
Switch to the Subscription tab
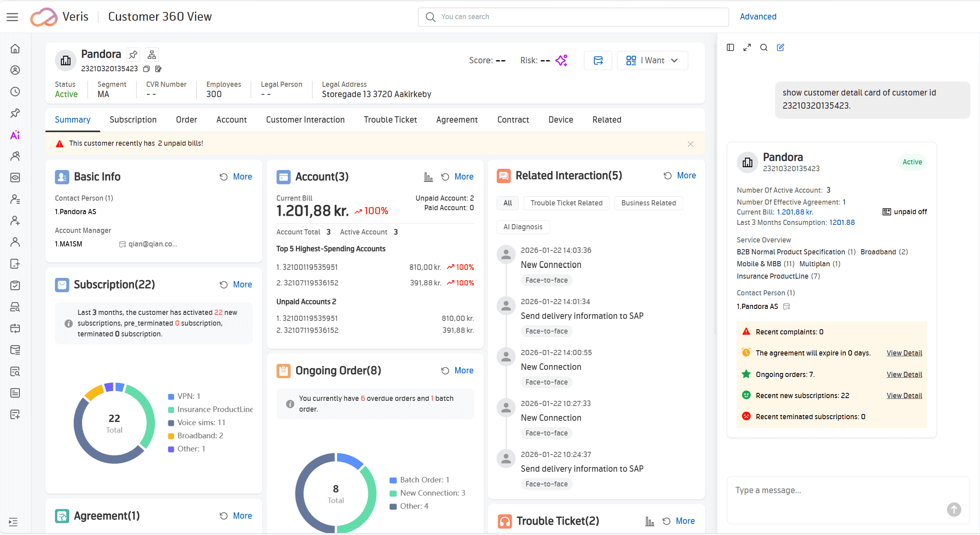(133, 120)
